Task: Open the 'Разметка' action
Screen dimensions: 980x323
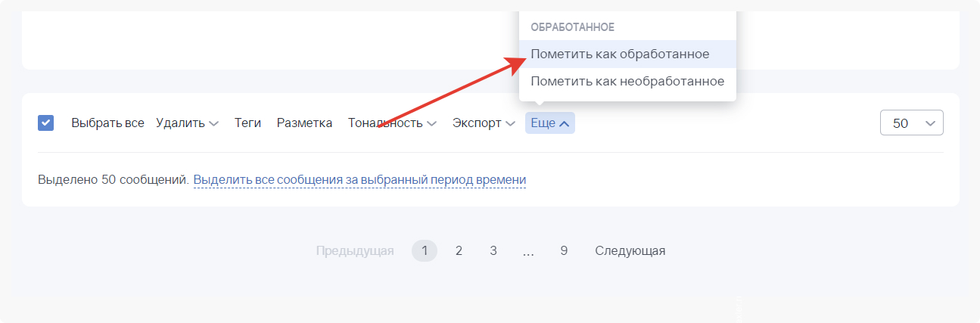Action: tap(304, 123)
